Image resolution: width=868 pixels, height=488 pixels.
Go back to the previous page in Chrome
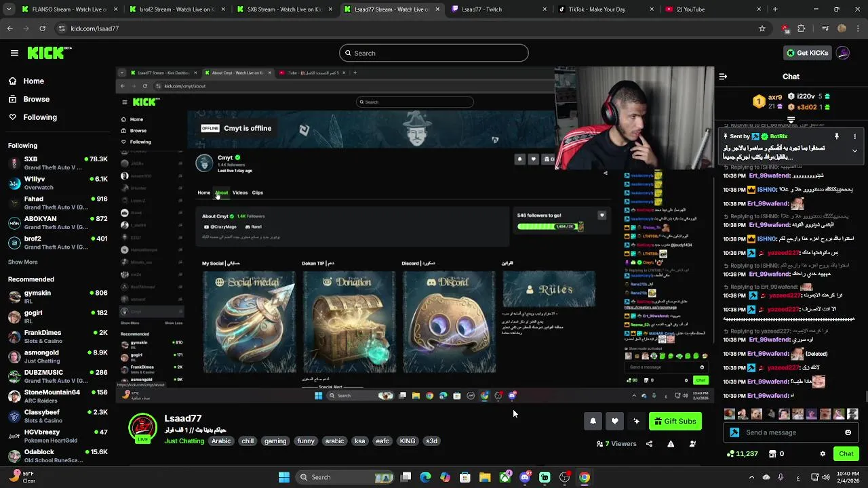click(x=9, y=28)
